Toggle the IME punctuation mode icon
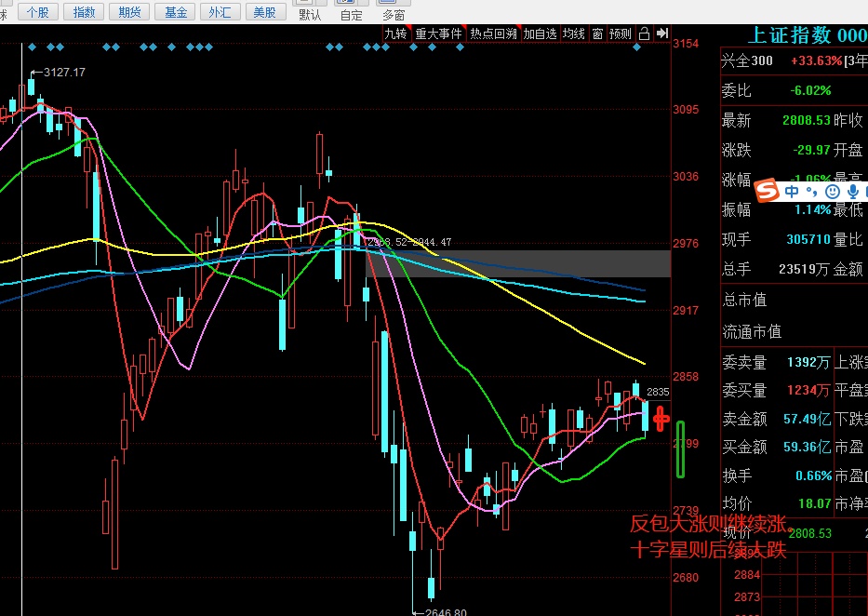The width and height of the screenshot is (868, 616). coord(811,192)
